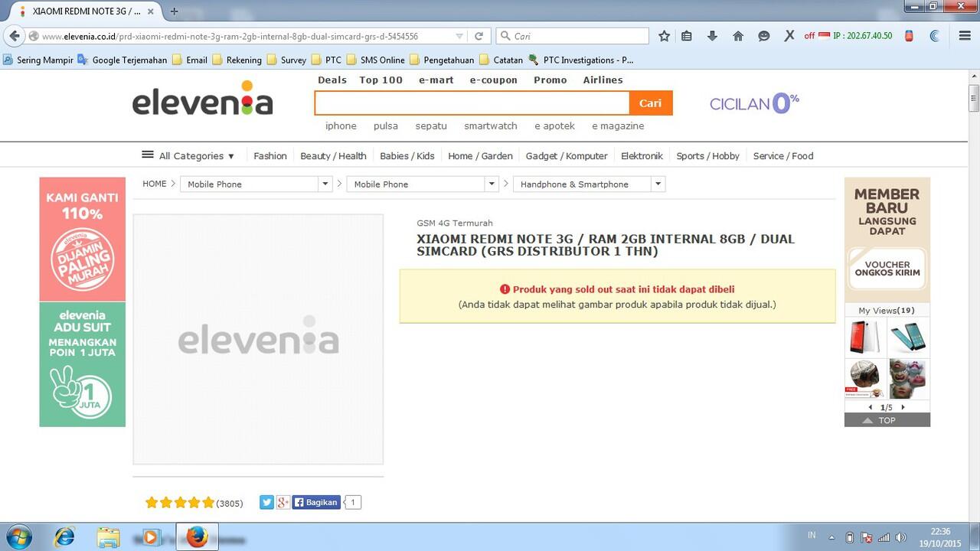The width and height of the screenshot is (980, 551).
Task: Open the PTC bookmark folder
Action: click(x=326, y=60)
